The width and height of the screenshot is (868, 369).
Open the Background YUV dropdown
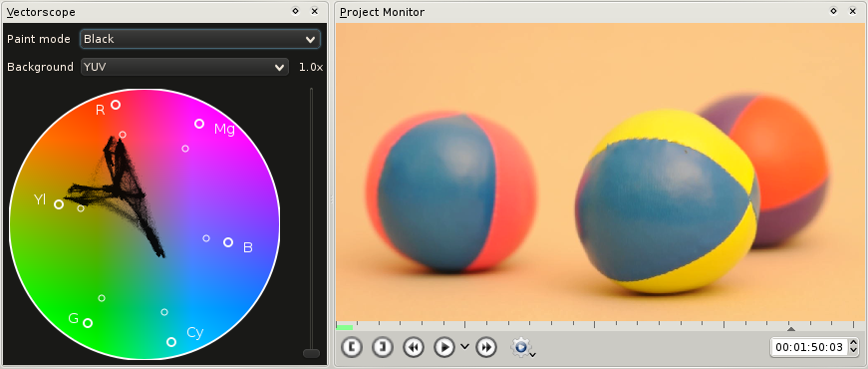(x=184, y=67)
